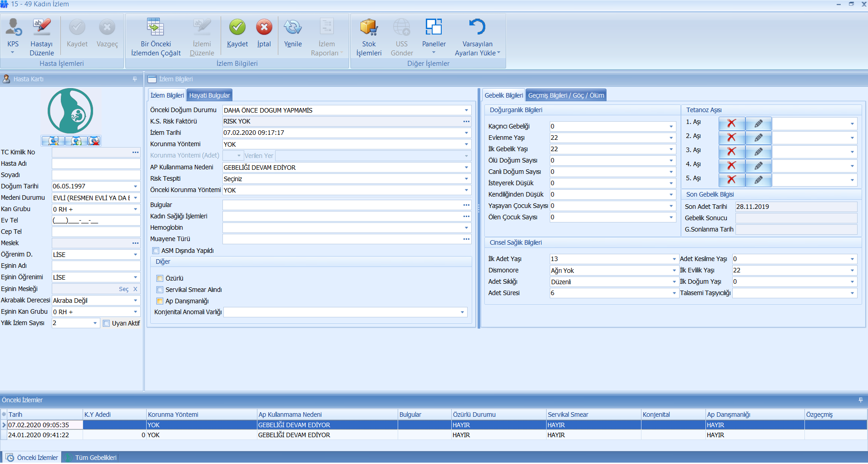The height and width of the screenshot is (464, 868).
Task: Click the Hasta Adı input field
Action: click(x=96, y=163)
